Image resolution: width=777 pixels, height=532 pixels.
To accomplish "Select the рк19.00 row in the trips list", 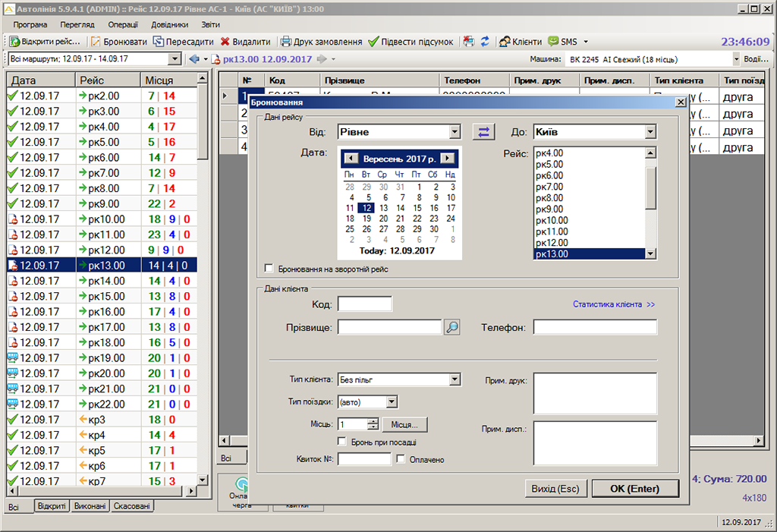I will (102, 358).
